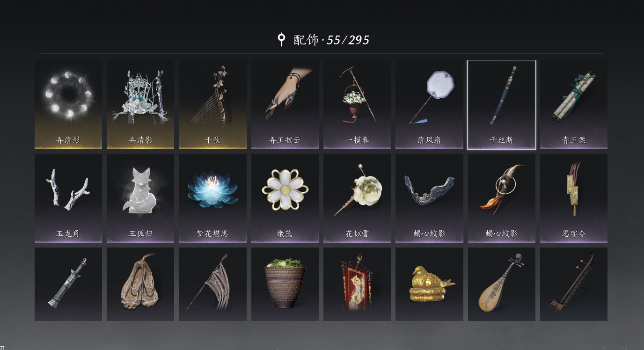Image resolution: width=644 pixels, height=350 pixels.
Task: Select the 千秋 harp accessory
Action: tap(212, 105)
